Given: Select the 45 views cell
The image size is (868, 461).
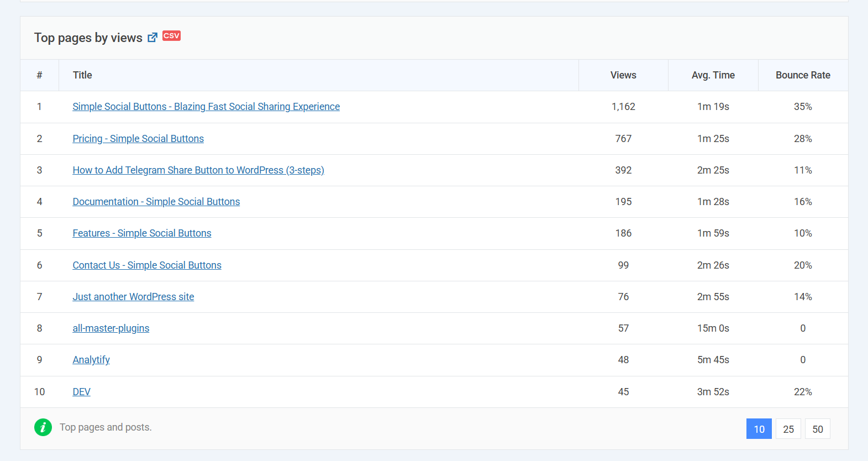Looking at the screenshot, I should tap(623, 392).
